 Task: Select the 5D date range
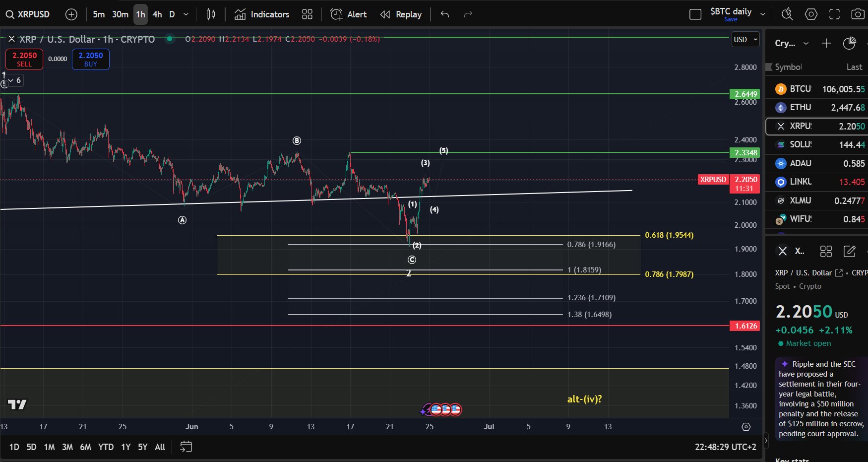pos(31,447)
